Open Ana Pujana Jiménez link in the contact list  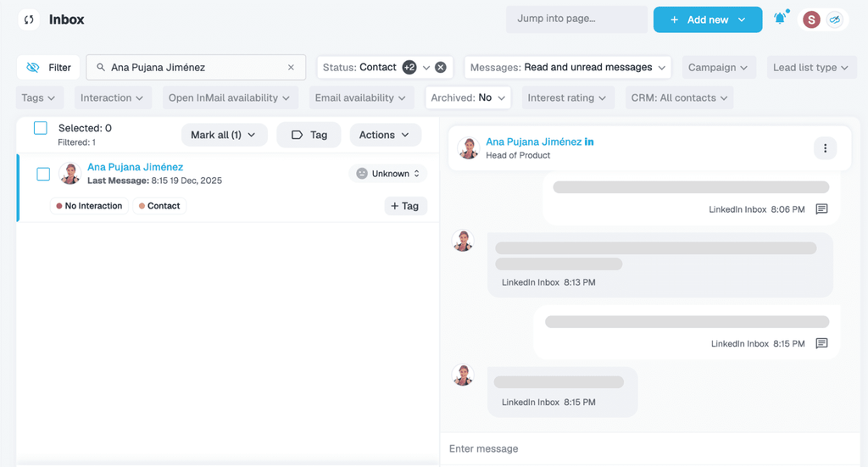point(135,167)
